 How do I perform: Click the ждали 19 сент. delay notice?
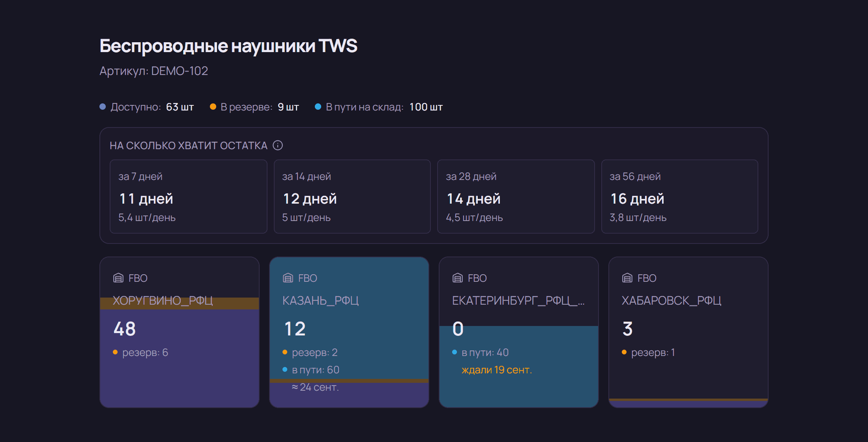(x=497, y=370)
